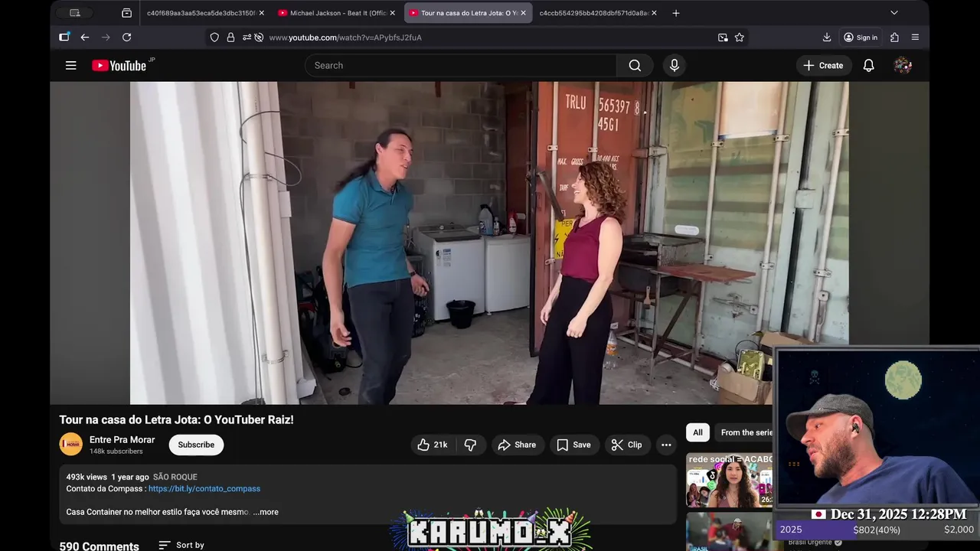The width and height of the screenshot is (980, 551).
Task: Expand the description with ...more
Action: tap(266, 512)
